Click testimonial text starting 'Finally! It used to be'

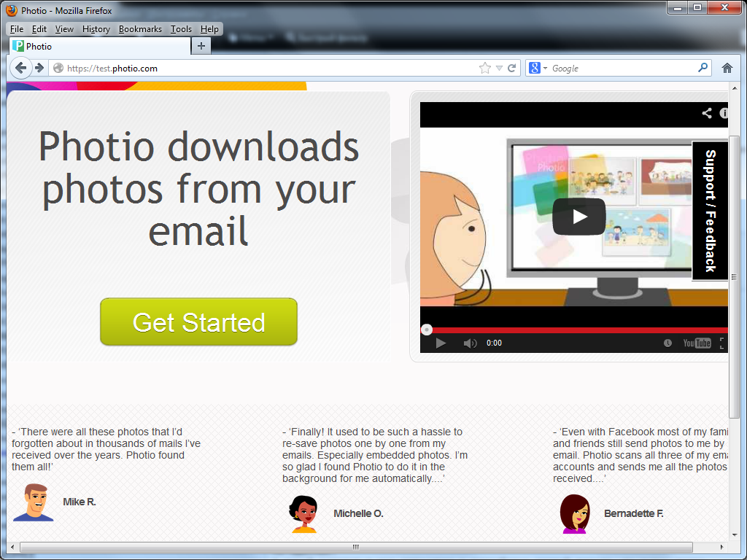375,455
